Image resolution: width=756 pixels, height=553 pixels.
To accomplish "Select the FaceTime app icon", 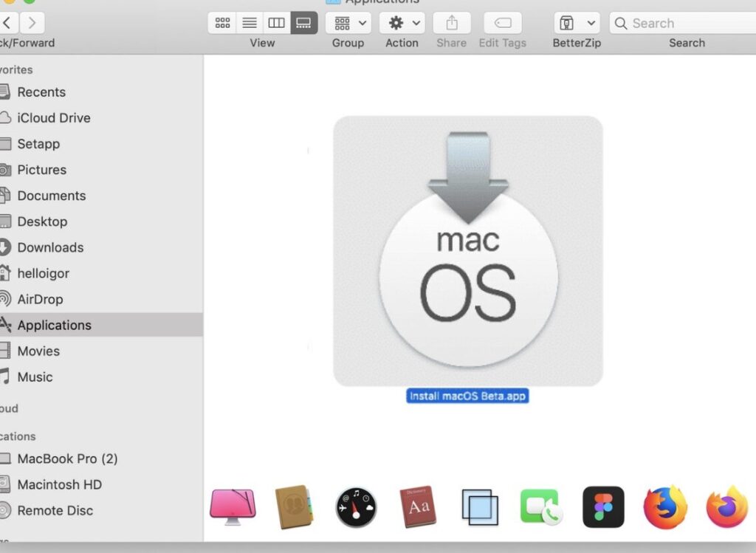I will 541,507.
